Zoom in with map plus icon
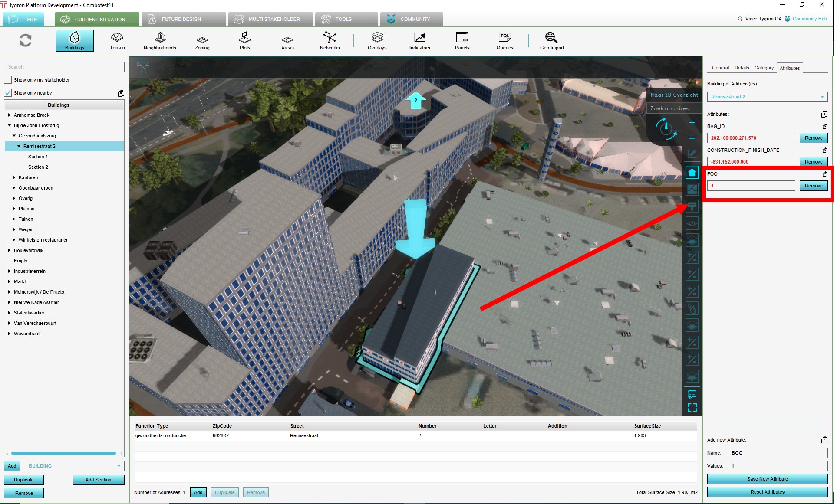This screenshot has height=504, width=834. 692,123
